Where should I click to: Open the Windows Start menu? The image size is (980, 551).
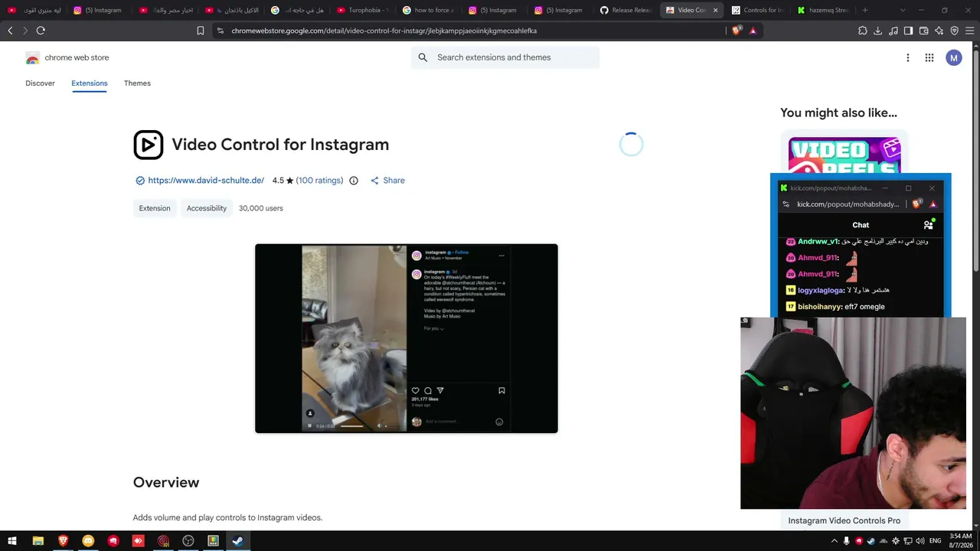point(12,541)
